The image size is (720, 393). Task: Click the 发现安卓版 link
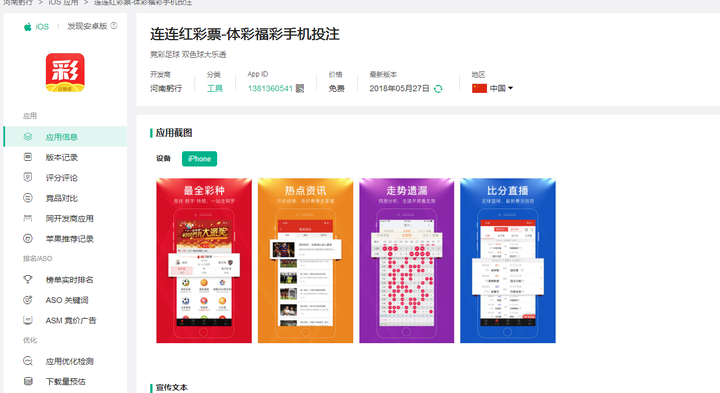pyautogui.click(x=87, y=26)
